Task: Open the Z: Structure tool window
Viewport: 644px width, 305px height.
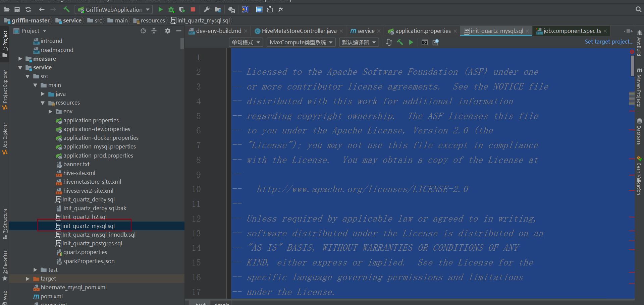Action: (x=5, y=224)
